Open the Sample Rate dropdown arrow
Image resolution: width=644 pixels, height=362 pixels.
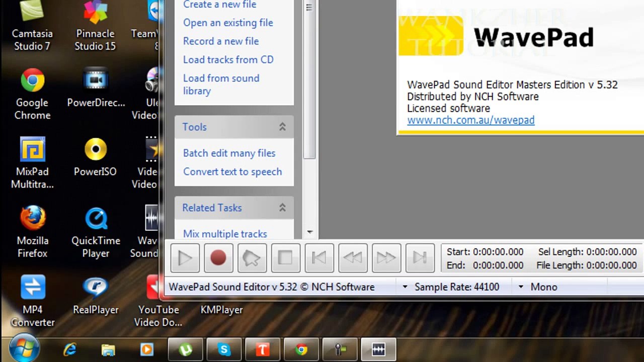pyautogui.click(x=405, y=287)
